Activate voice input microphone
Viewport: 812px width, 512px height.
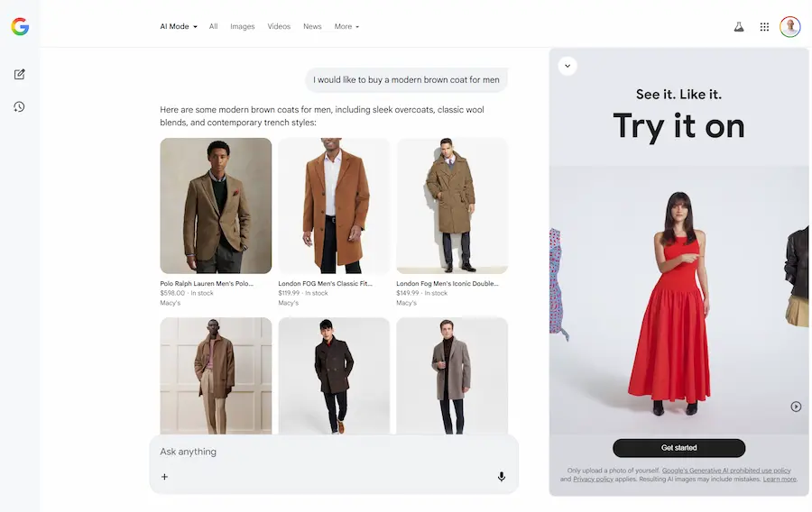point(502,477)
